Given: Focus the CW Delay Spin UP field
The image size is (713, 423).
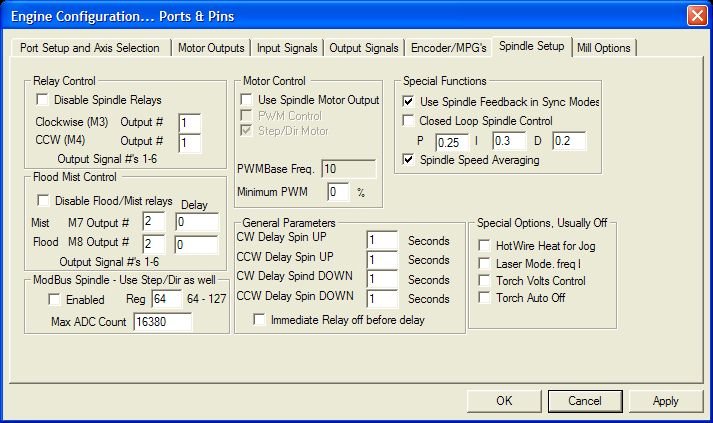Looking at the screenshot, I should [x=382, y=240].
